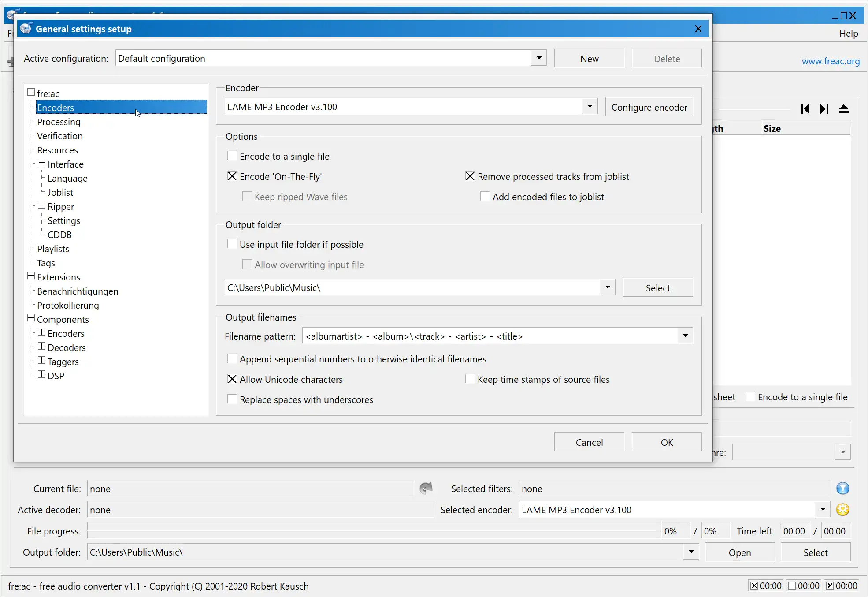Viewport: 868px width, 597px height.
Task: Click the skip to start playback icon
Action: (x=805, y=108)
